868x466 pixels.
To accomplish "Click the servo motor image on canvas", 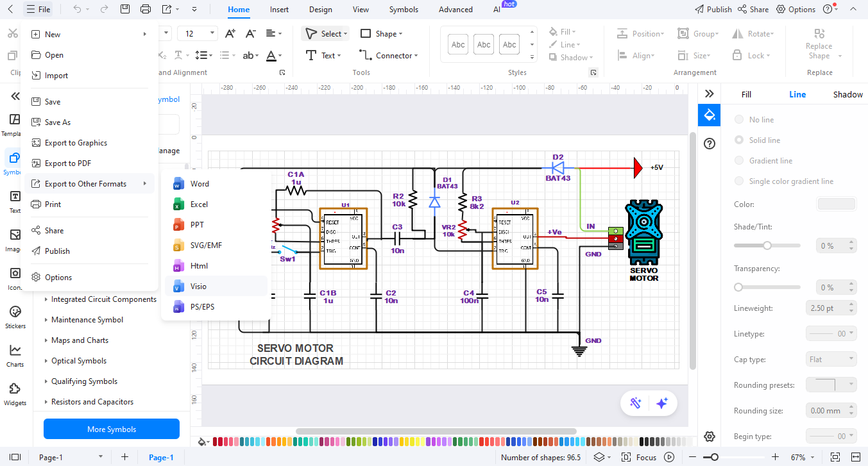I will coord(644,233).
